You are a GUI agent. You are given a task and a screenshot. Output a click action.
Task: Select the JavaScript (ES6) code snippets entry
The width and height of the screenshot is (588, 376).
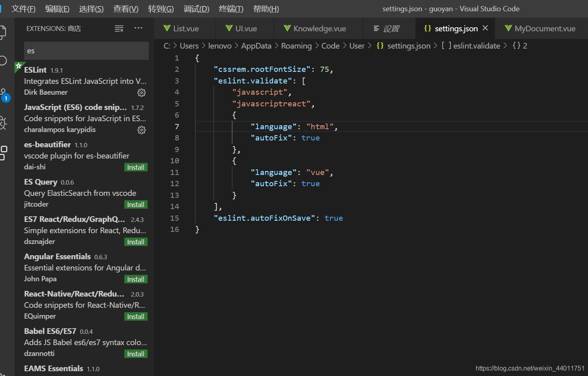84,118
